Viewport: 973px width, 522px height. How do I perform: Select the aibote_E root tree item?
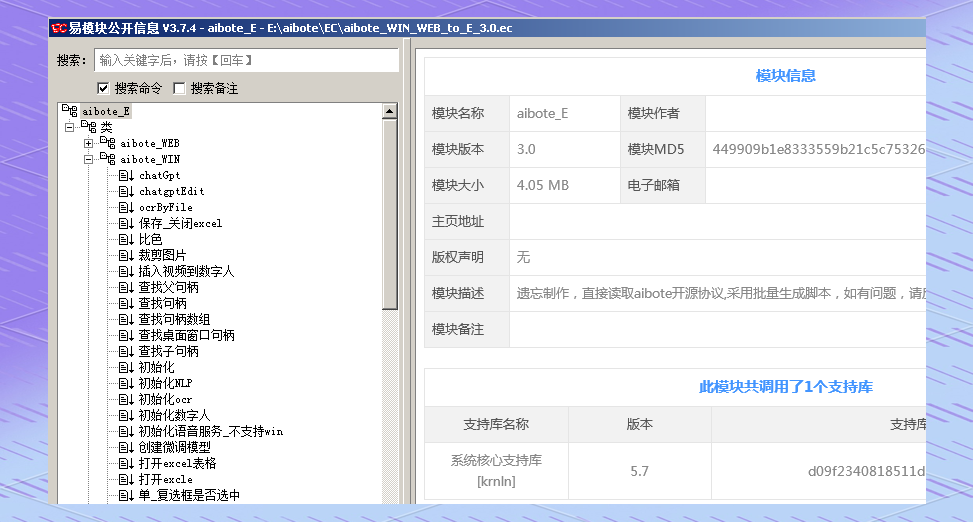(x=106, y=111)
